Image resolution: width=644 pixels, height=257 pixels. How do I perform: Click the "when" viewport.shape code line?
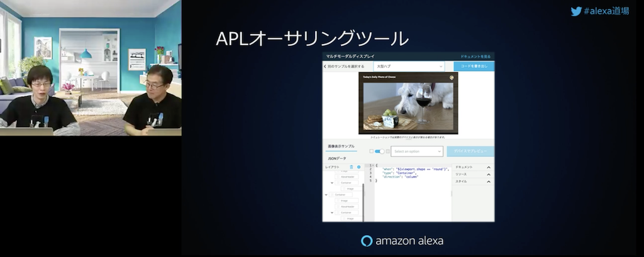[415, 169]
